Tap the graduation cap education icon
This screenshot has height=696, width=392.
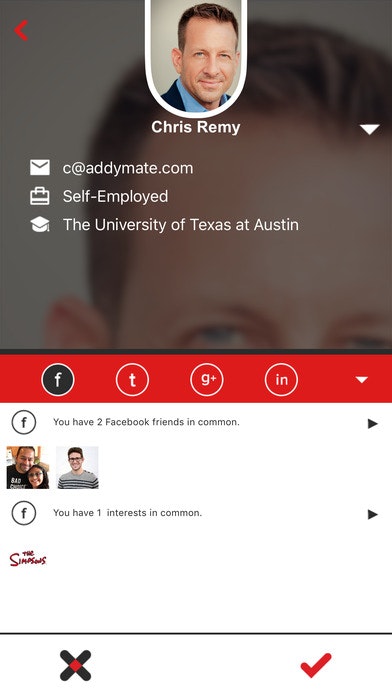[x=40, y=225]
